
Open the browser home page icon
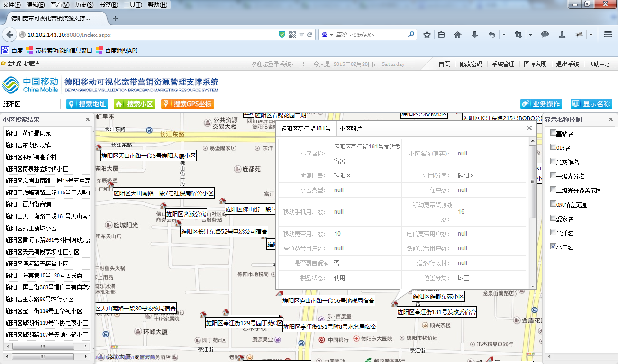click(458, 35)
